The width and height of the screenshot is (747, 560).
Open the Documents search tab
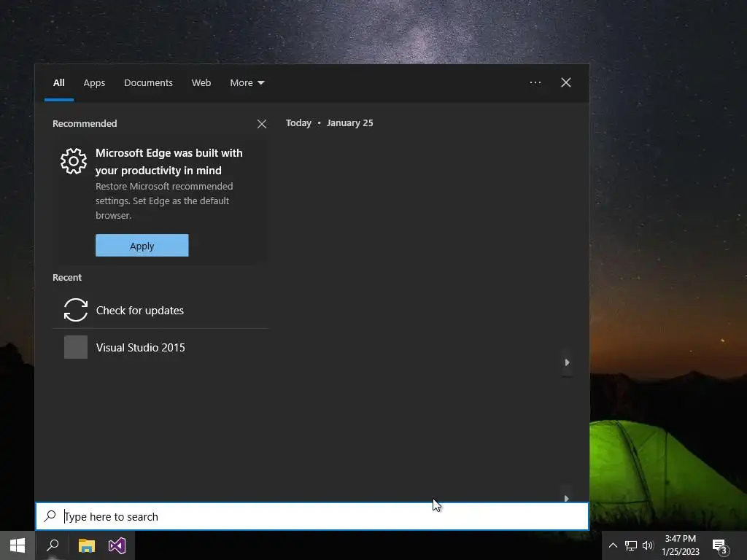[x=148, y=83]
